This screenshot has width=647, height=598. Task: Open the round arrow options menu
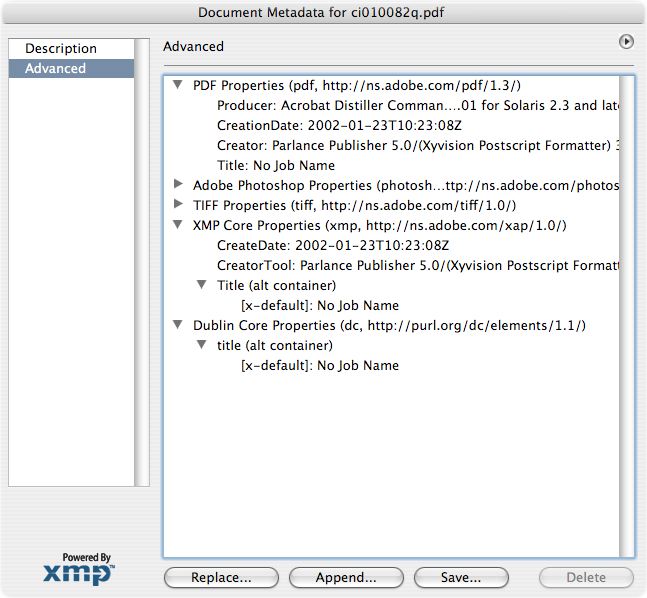(x=626, y=42)
